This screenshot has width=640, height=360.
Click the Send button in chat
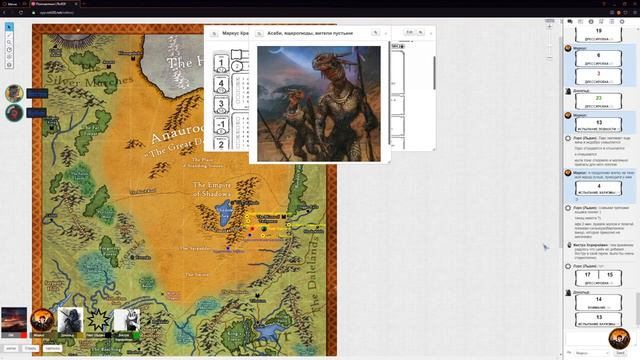click(620, 353)
